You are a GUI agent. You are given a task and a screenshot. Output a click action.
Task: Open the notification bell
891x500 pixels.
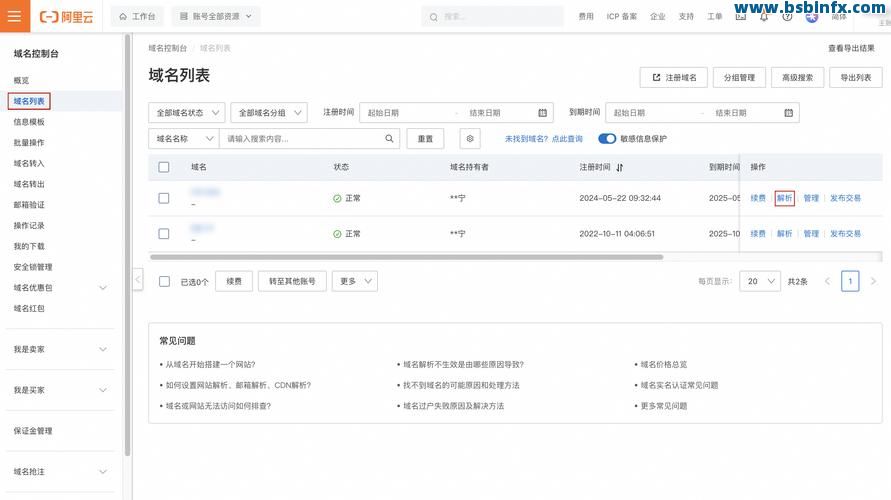[764, 17]
